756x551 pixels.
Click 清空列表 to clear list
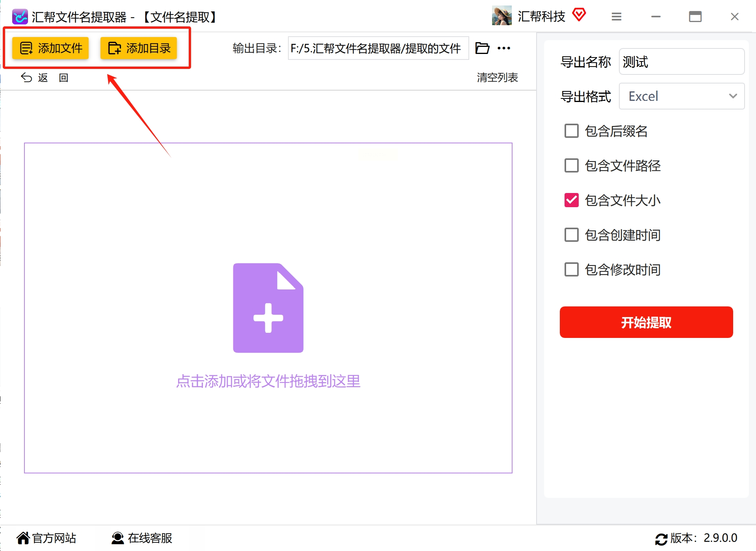pyautogui.click(x=497, y=78)
